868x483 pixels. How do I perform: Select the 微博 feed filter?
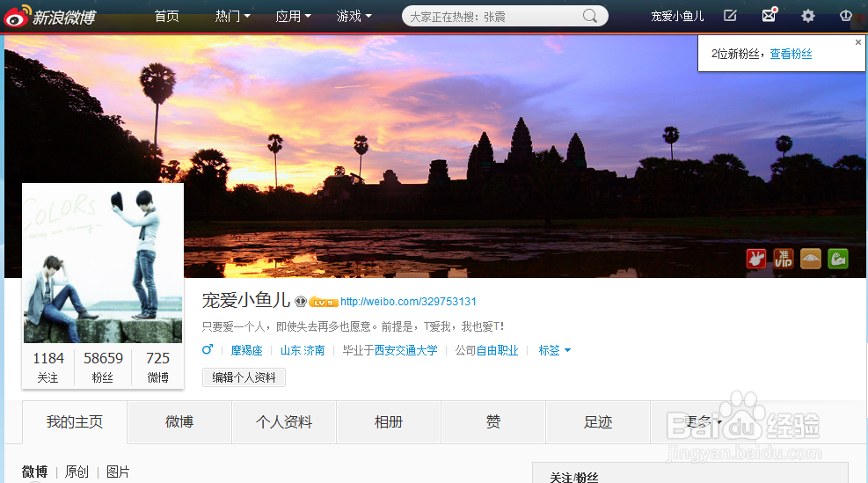(x=35, y=472)
